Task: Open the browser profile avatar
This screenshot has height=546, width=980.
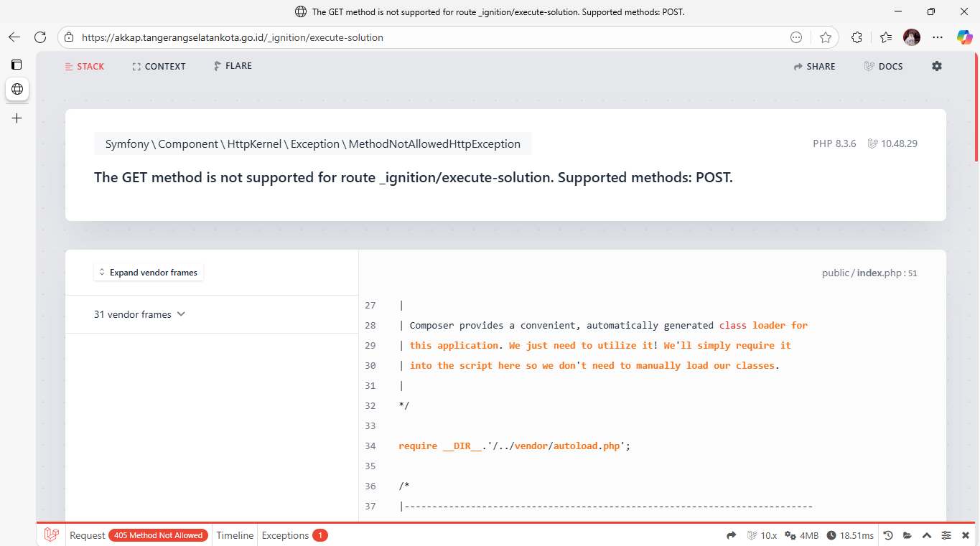Action: tap(912, 37)
